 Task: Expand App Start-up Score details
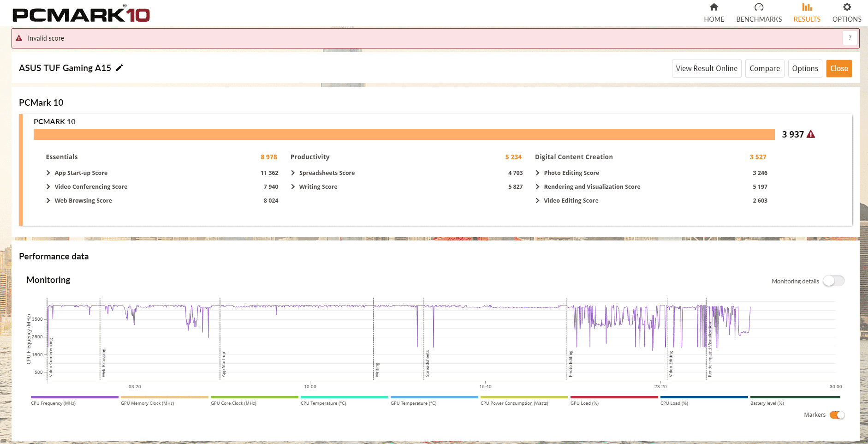[48, 173]
